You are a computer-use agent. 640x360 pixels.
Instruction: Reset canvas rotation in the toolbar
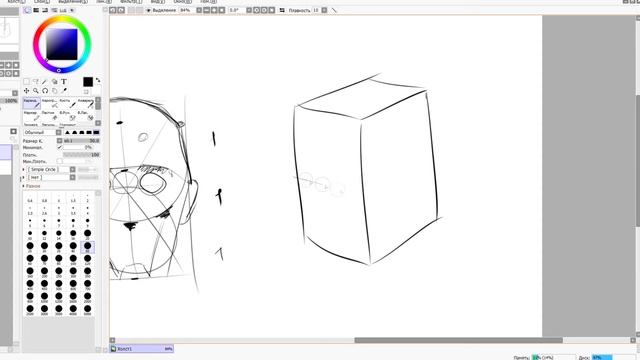point(272,10)
